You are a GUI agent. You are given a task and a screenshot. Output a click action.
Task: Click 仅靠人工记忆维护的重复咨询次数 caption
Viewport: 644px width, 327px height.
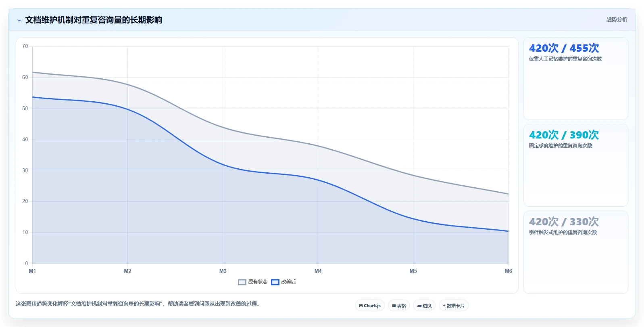pos(565,59)
